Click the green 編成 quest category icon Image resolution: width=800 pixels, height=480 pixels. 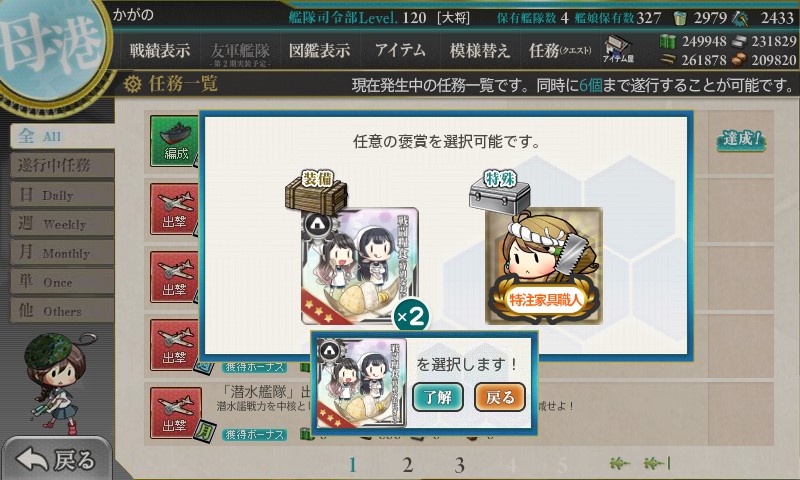coord(174,141)
